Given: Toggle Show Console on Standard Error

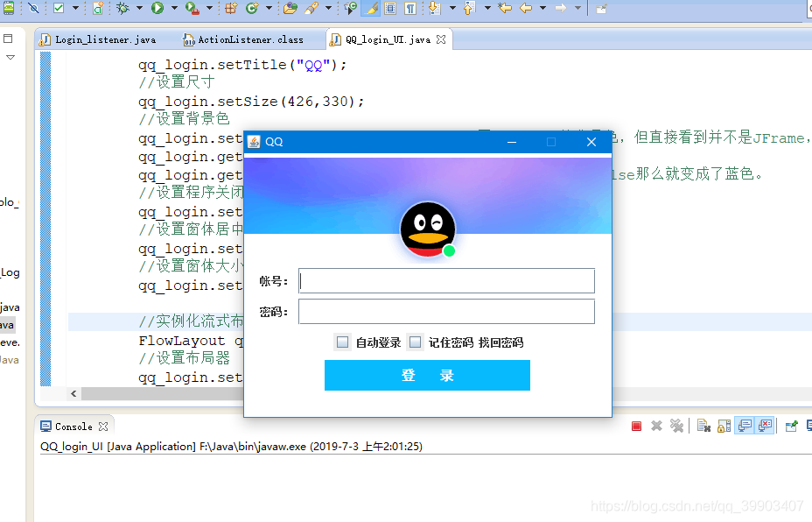Looking at the screenshot, I should coord(765,427).
